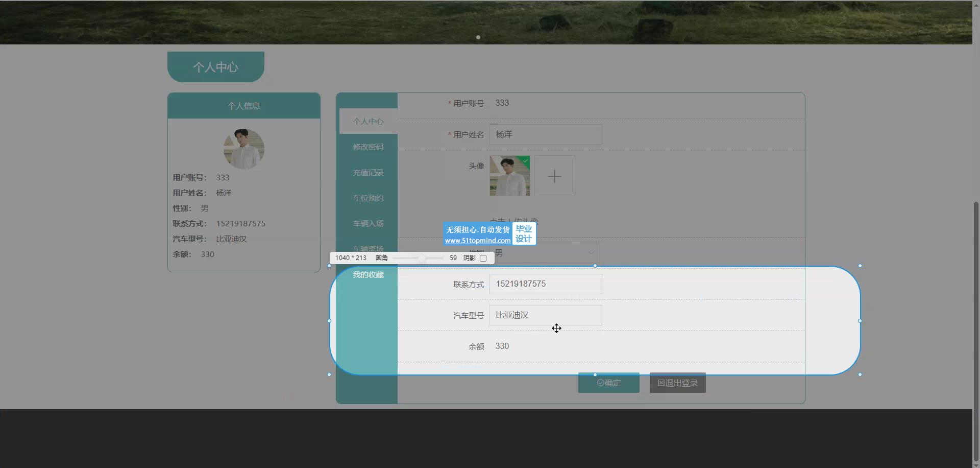This screenshot has width=980, height=468.
Task: Click the bottom-left selection resize handle
Action: 329,375
